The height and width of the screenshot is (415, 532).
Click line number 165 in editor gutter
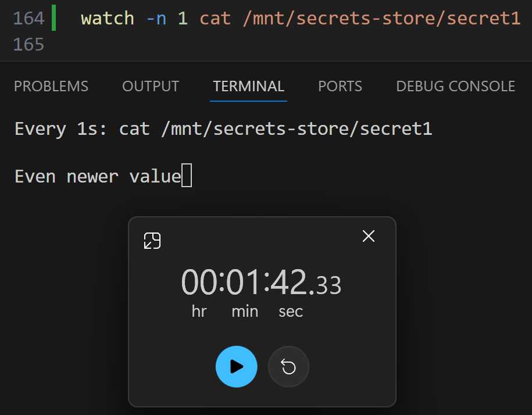[29, 44]
